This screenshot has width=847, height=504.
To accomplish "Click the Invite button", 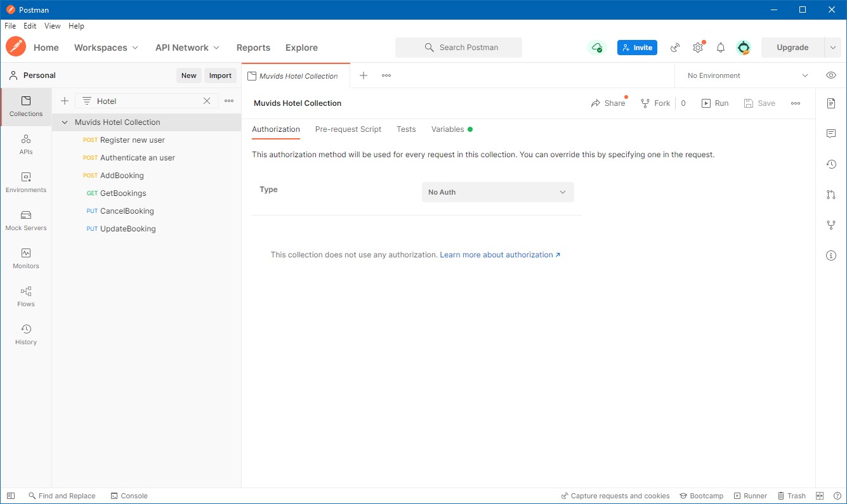I will tap(638, 48).
